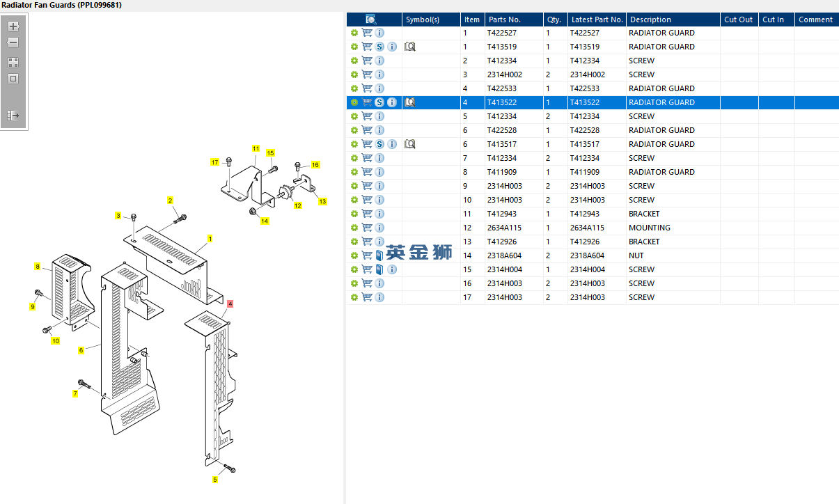Click the S supersession icon for T413519
This screenshot has height=504, width=839.
click(379, 47)
